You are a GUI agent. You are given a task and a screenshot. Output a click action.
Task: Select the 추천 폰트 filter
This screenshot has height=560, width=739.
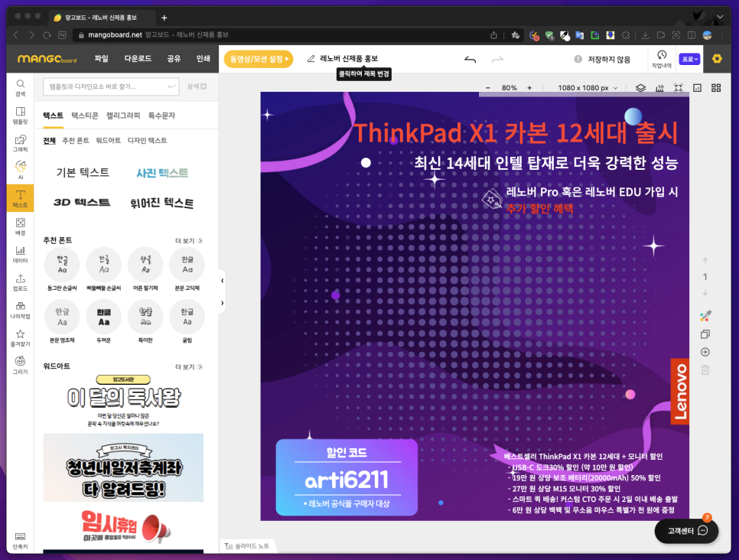coord(76,141)
